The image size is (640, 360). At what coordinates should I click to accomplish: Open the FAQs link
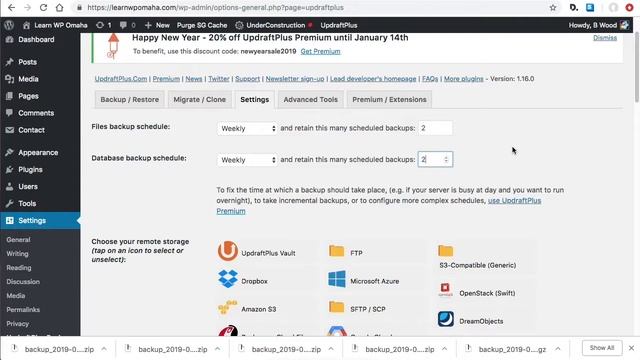tap(430, 79)
